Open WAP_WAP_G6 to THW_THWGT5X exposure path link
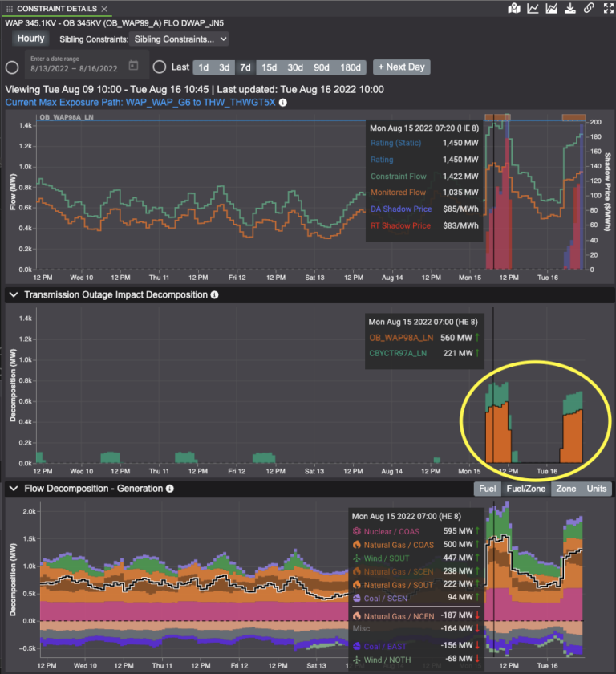 tap(201, 103)
